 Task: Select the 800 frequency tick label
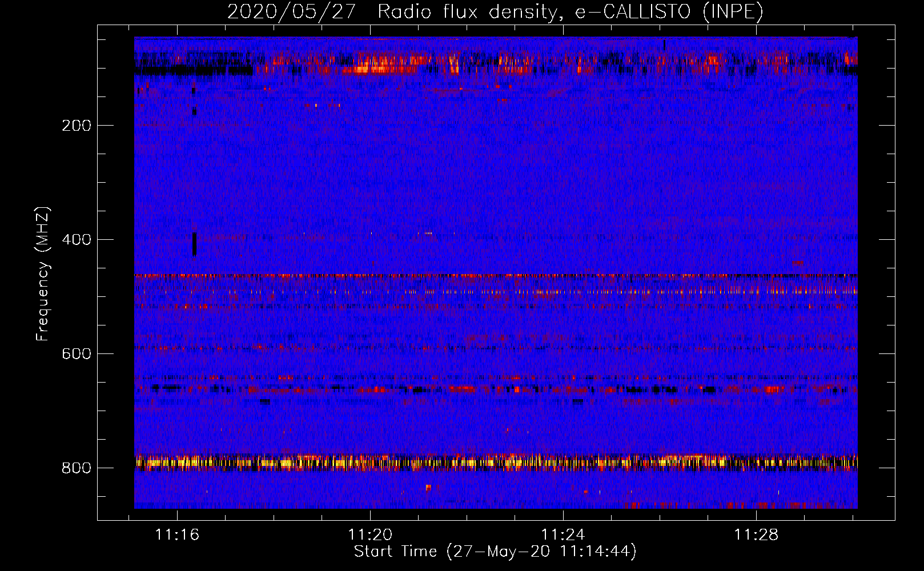click(x=77, y=468)
